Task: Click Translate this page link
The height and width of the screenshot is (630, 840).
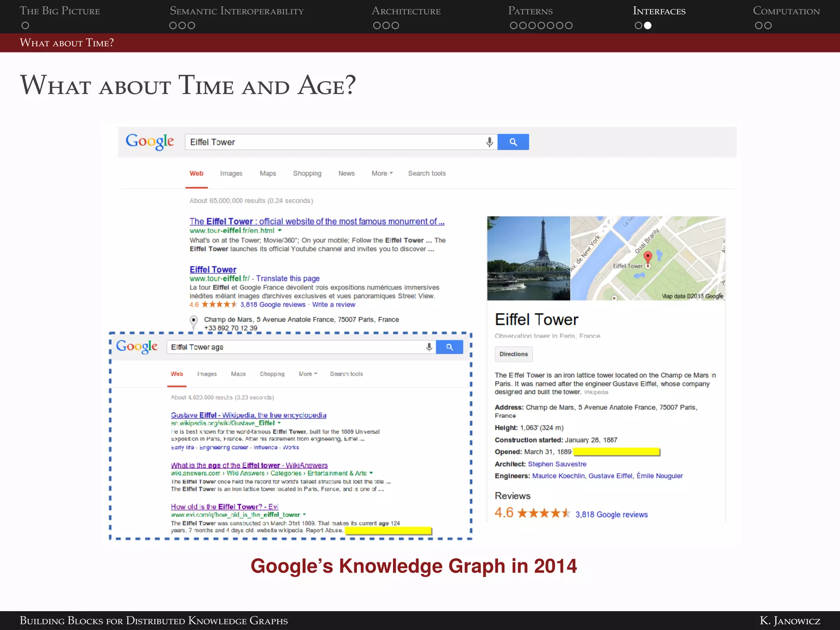Action: click(x=288, y=278)
